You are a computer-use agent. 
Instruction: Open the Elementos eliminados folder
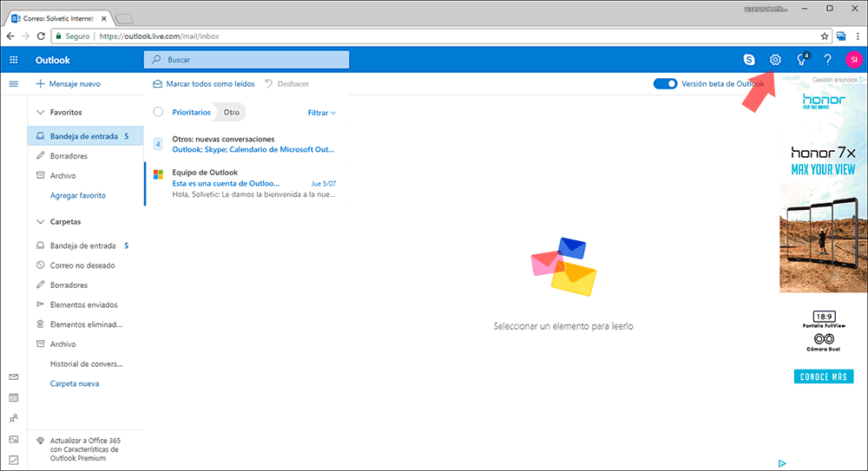[x=86, y=324]
